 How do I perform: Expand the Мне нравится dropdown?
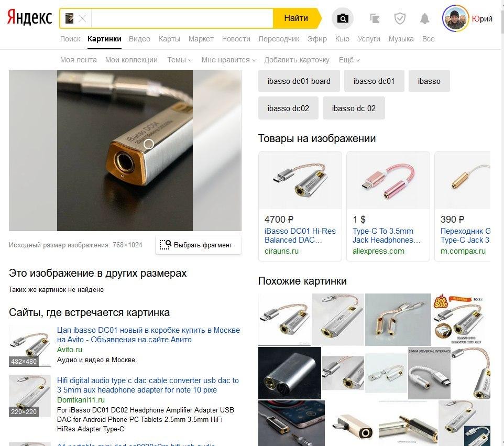coord(228,60)
